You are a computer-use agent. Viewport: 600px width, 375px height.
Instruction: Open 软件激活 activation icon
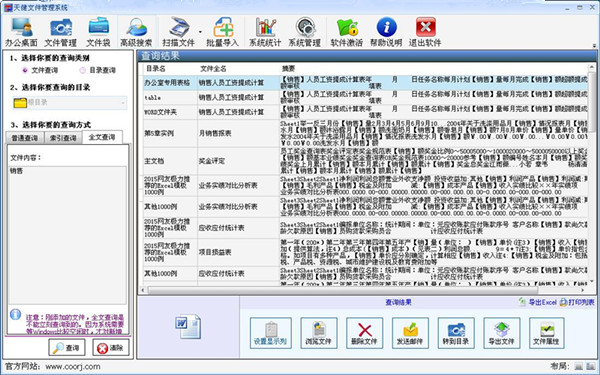[347, 32]
